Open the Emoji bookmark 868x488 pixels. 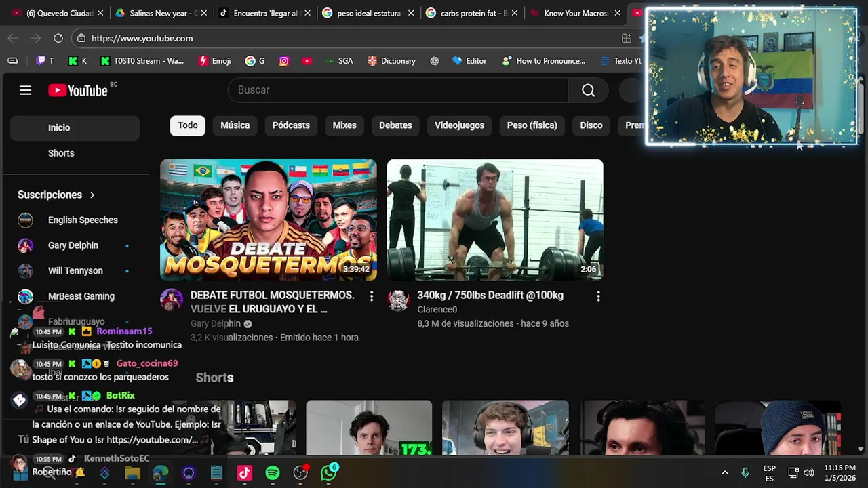[214, 60]
